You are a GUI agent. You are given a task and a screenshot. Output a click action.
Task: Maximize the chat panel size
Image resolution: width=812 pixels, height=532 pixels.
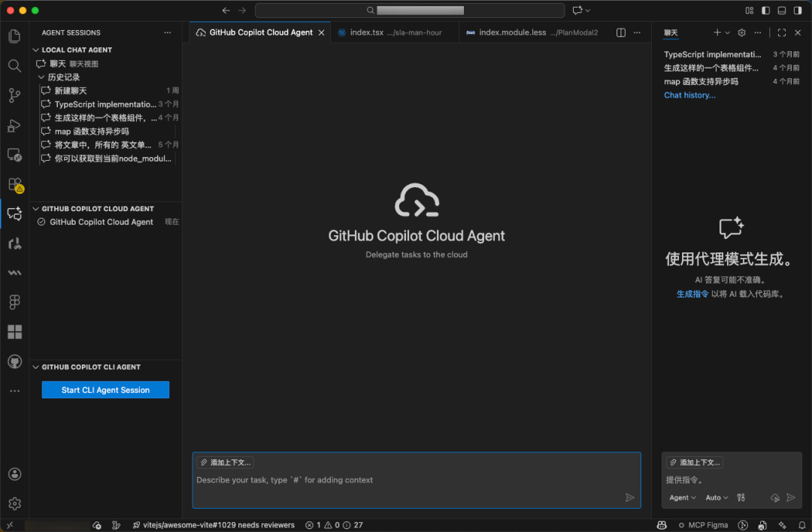(782, 32)
